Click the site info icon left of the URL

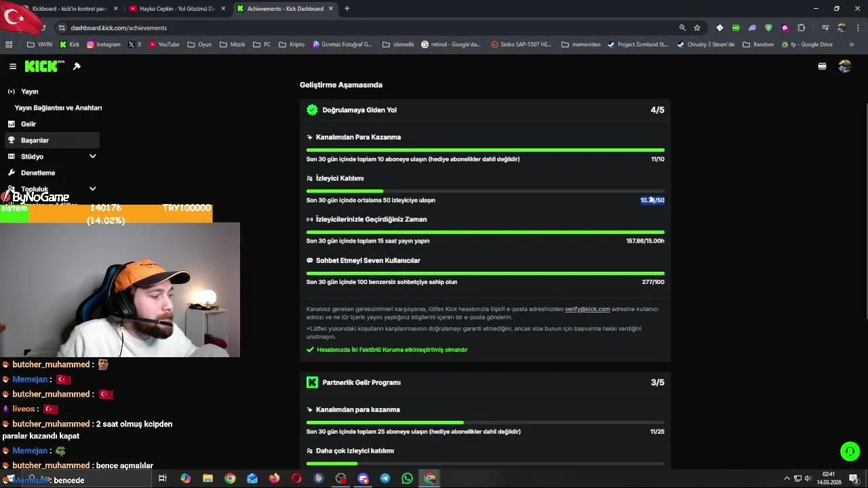[62, 28]
